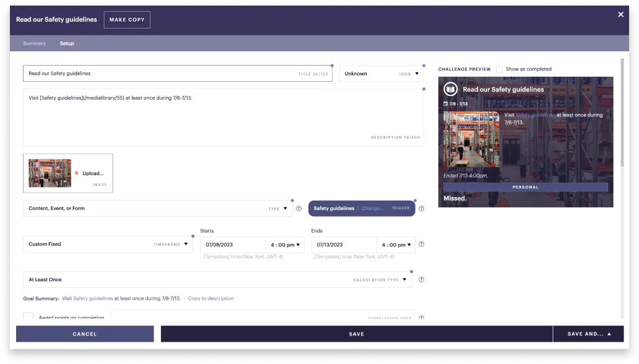Image resolution: width=639 pixels, height=364 pixels.
Task: Enable Award points on completion checkbox
Action: point(28,316)
